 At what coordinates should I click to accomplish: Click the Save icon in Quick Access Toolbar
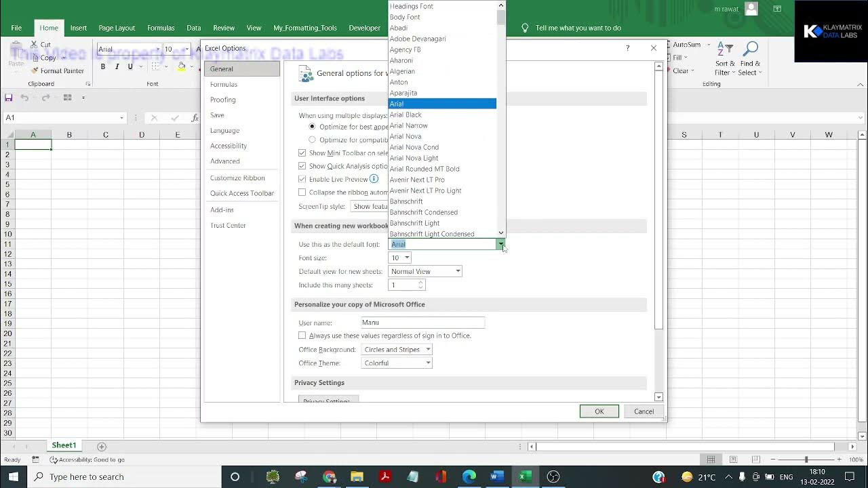pyautogui.click(x=9, y=98)
